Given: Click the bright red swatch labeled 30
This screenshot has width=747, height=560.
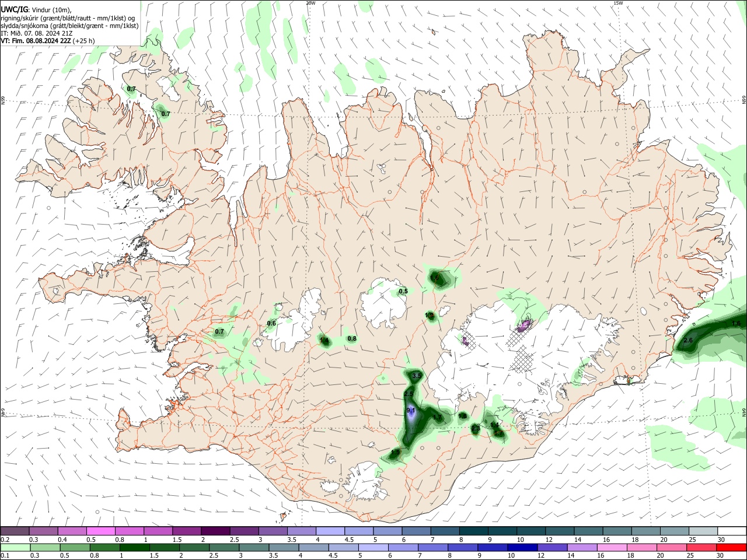Looking at the screenshot, I should click(731, 547).
